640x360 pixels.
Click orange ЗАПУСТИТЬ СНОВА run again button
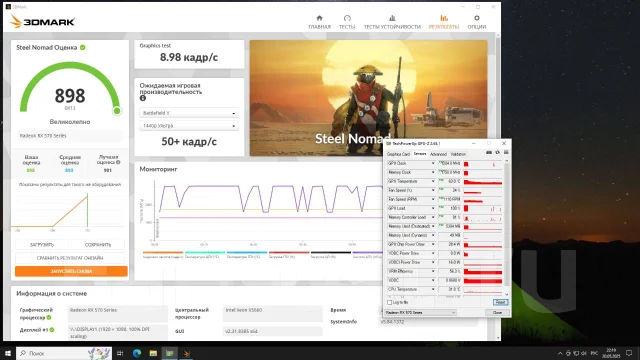point(71,271)
